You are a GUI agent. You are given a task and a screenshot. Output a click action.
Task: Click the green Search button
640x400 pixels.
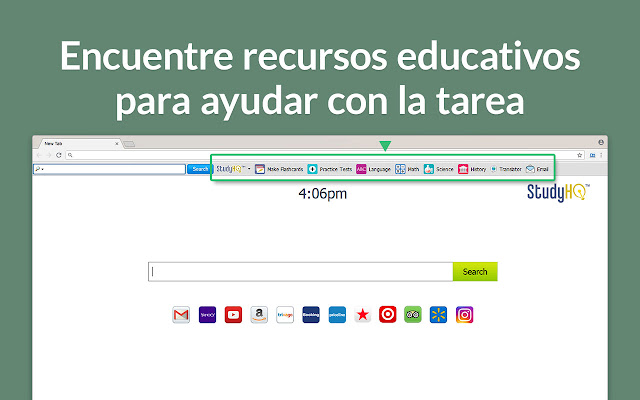pos(475,271)
